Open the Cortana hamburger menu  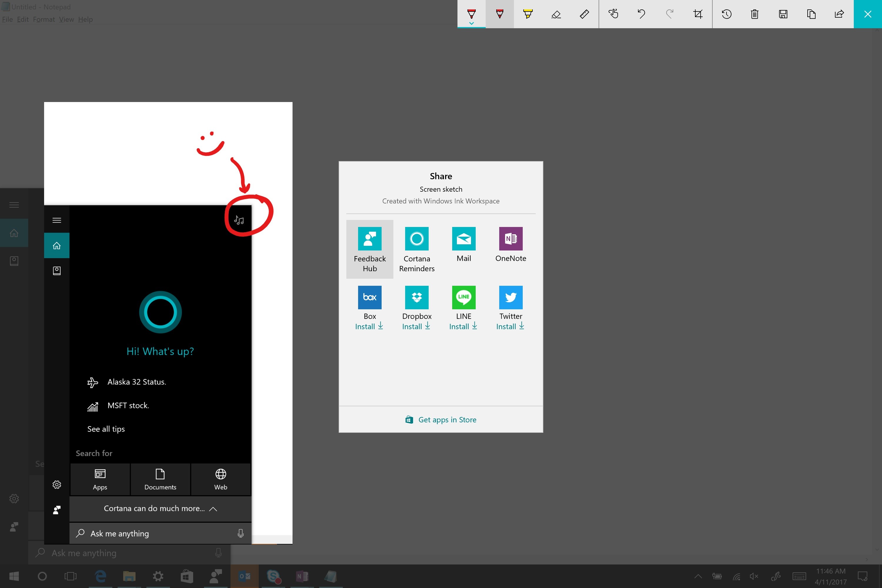tap(57, 220)
